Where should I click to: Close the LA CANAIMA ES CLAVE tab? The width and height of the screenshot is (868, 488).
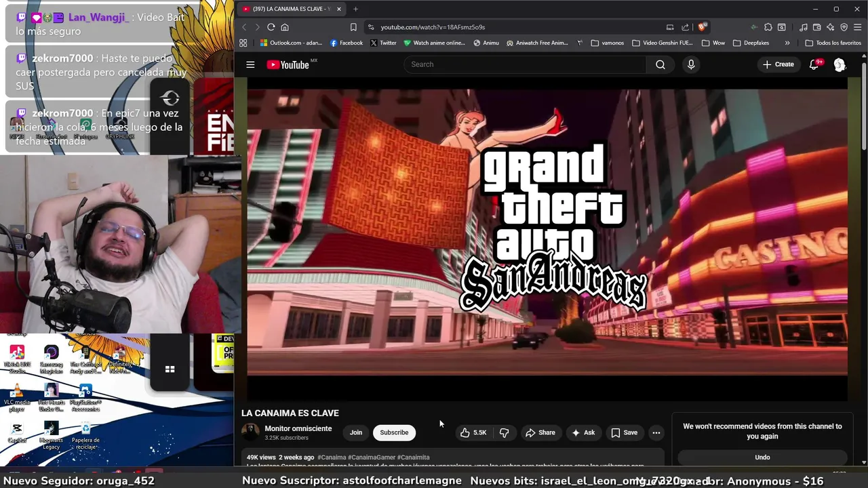(338, 9)
